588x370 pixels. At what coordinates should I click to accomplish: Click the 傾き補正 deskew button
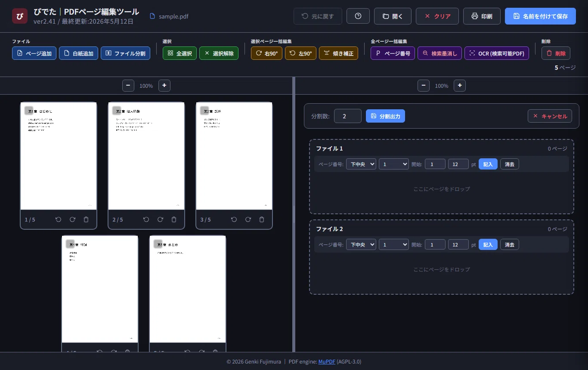tap(338, 53)
